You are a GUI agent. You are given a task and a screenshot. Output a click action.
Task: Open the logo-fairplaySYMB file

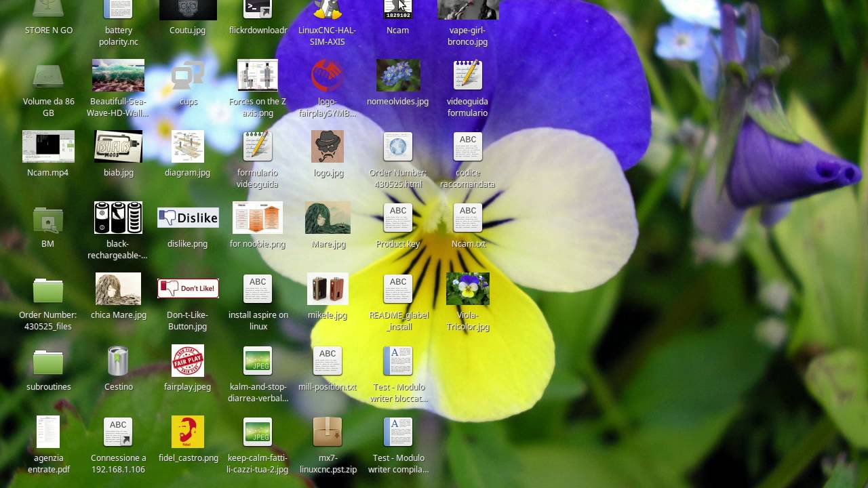coord(328,75)
